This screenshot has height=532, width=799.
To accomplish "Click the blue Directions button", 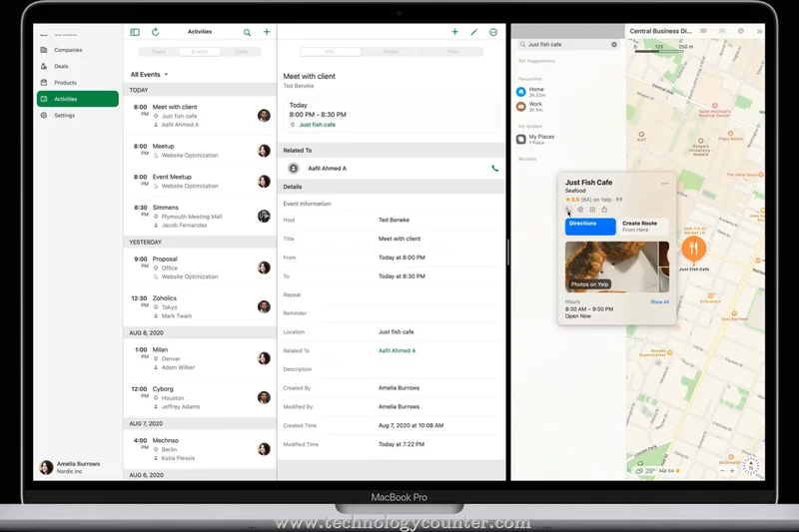I will click(x=590, y=227).
